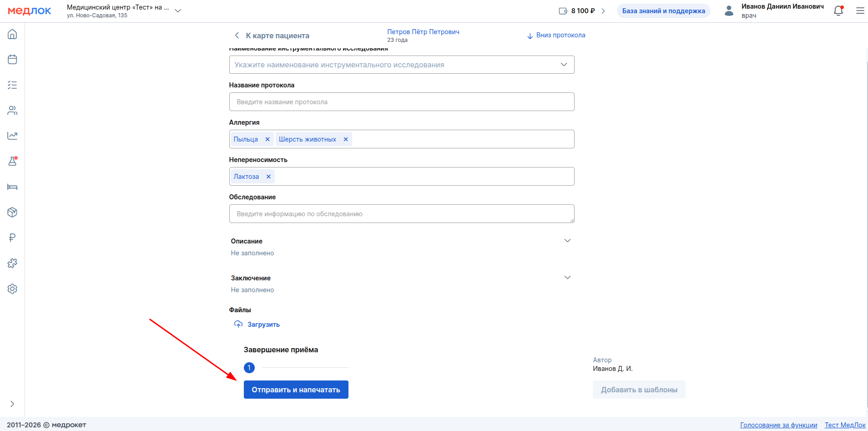
Task: Remove the Шерсть животных allergy tag
Action: [x=346, y=139]
